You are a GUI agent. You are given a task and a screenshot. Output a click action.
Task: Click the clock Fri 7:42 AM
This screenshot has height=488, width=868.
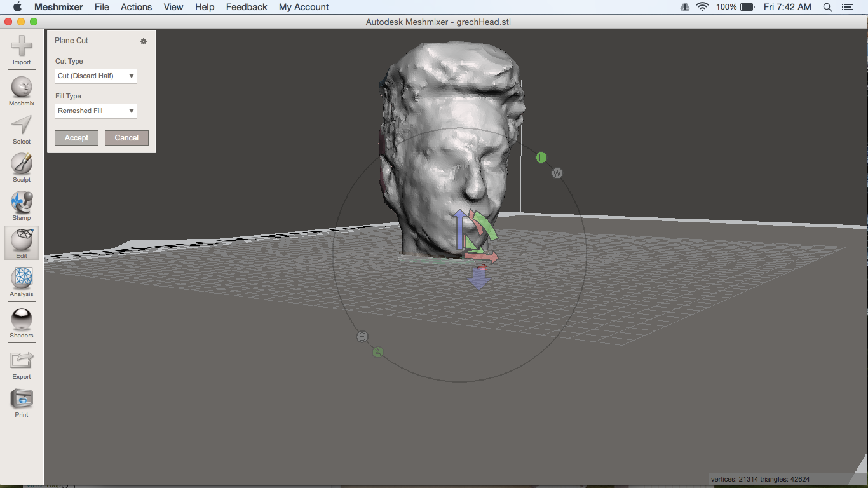tap(787, 7)
